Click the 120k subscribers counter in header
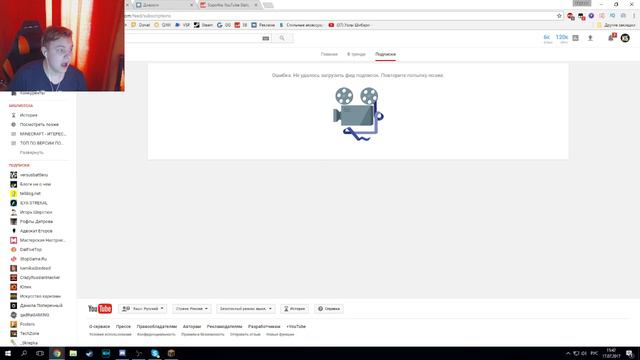This screenshot has height=360, width=640. click(562, 38)
